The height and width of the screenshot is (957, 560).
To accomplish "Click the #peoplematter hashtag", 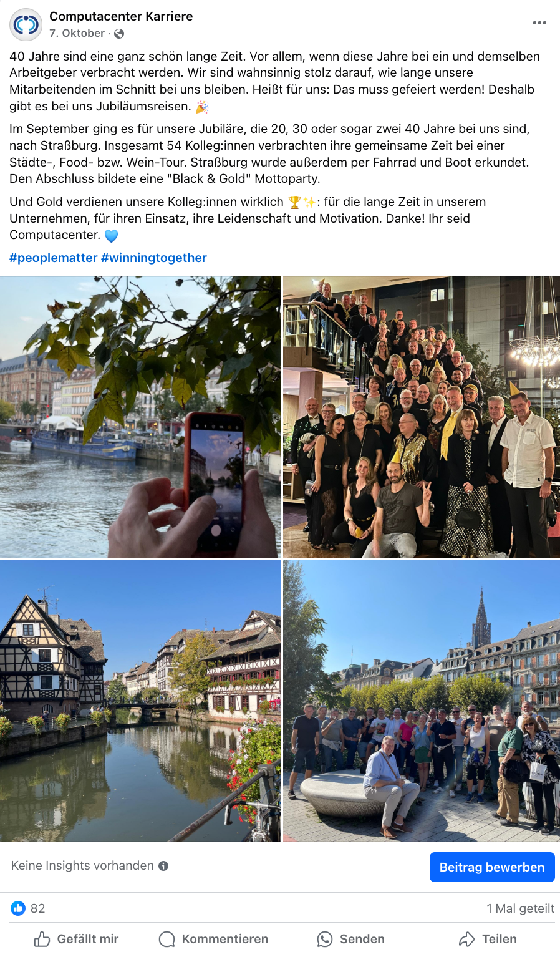I will (x=54, y=258).
